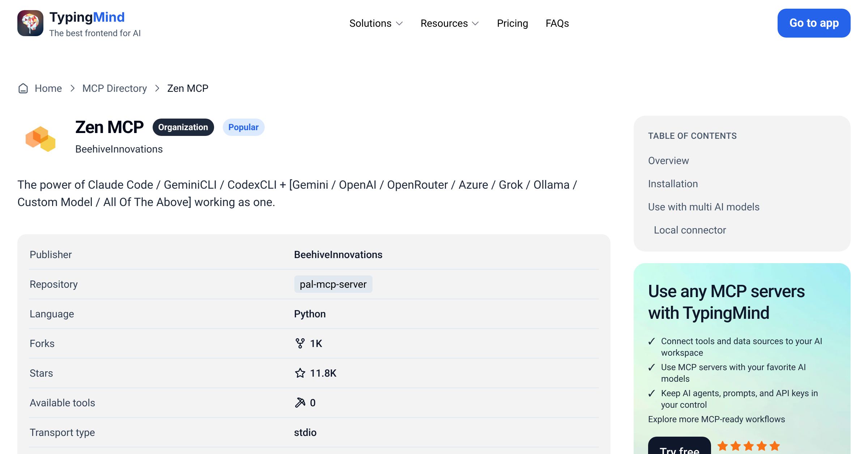This screenshot has width=868, height=454.
Task: Expand the Resources dropdown menu
Action: pos(450,23)
